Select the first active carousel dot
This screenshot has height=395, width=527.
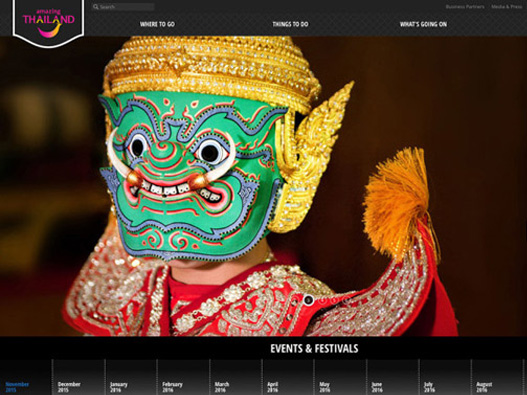(x=309, y=300)
